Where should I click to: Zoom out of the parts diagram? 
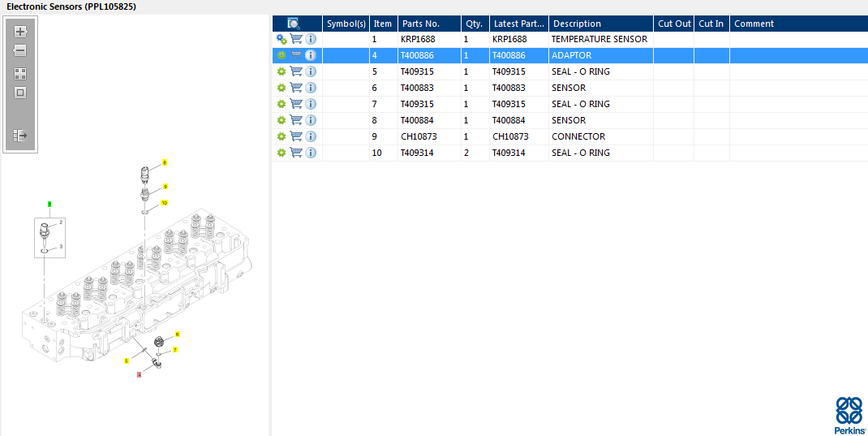point(20,50)
